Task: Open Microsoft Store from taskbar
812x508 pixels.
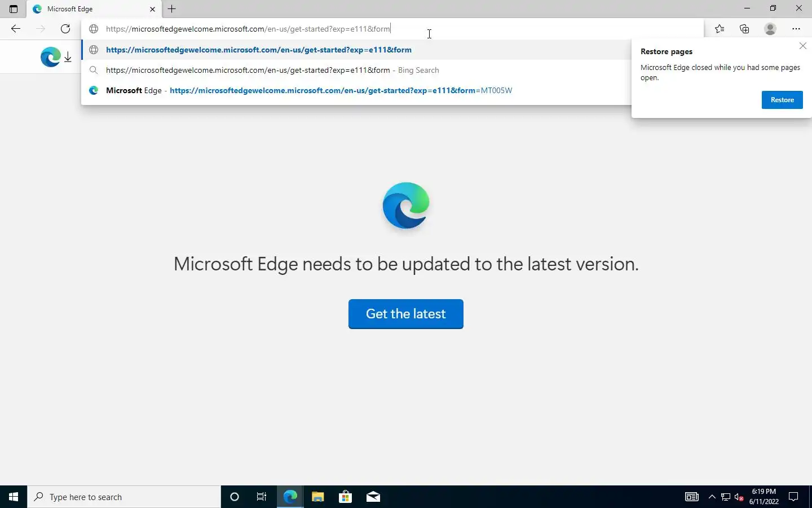Action: click(345, 497)
